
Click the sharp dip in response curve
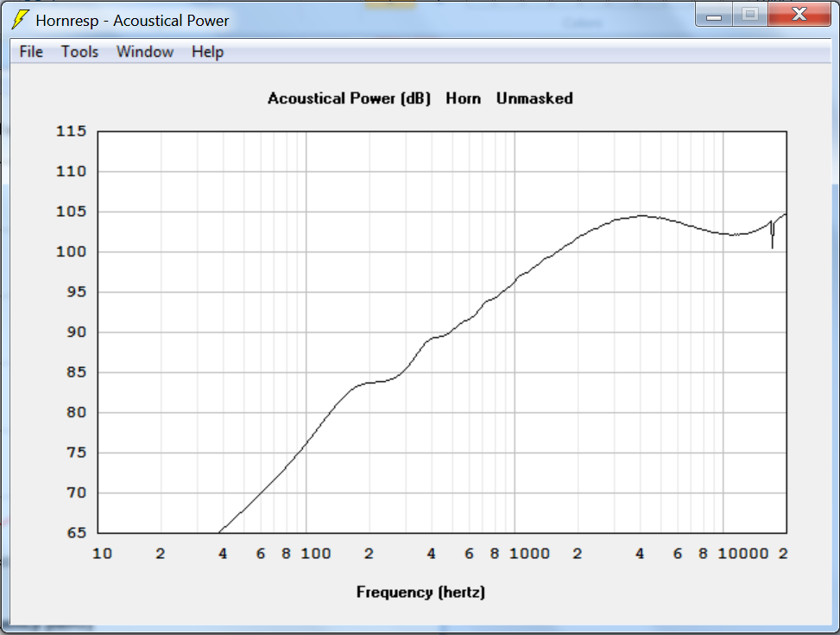coord(772,236)
